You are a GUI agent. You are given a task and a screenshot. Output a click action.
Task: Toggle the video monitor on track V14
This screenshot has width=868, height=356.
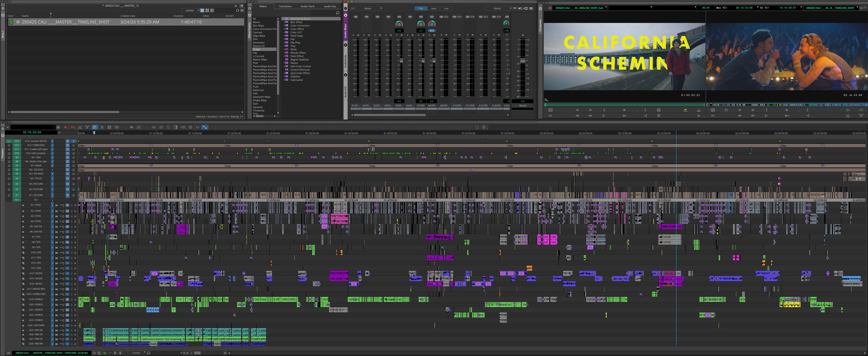(74, 141)
